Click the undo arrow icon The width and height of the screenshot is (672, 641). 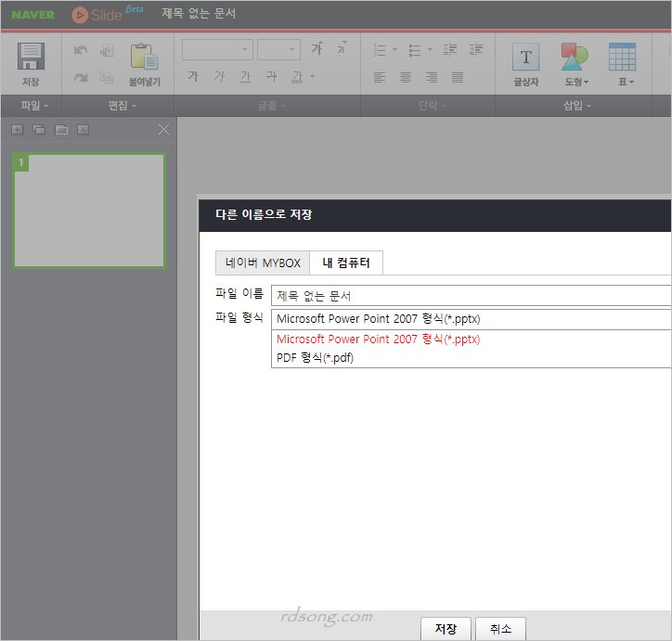pos(81,49)
